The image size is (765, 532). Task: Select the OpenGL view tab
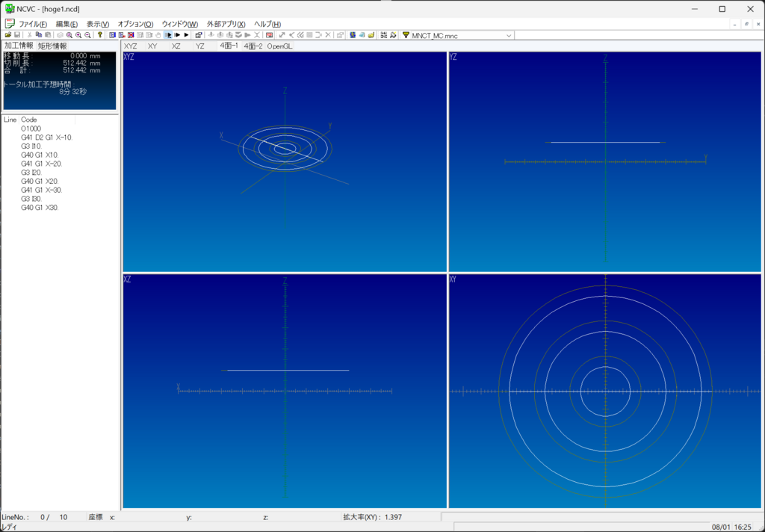pos(279,46)
